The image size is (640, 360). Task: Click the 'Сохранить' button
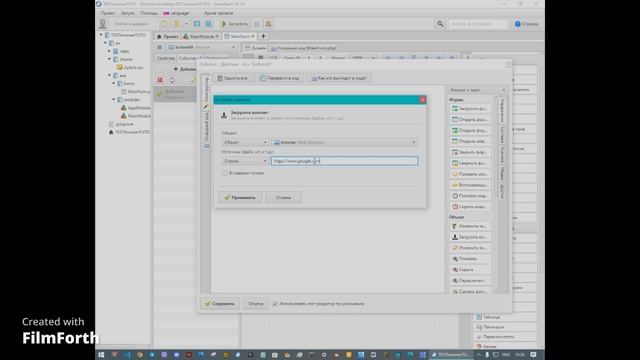click(x=220, y=304)
